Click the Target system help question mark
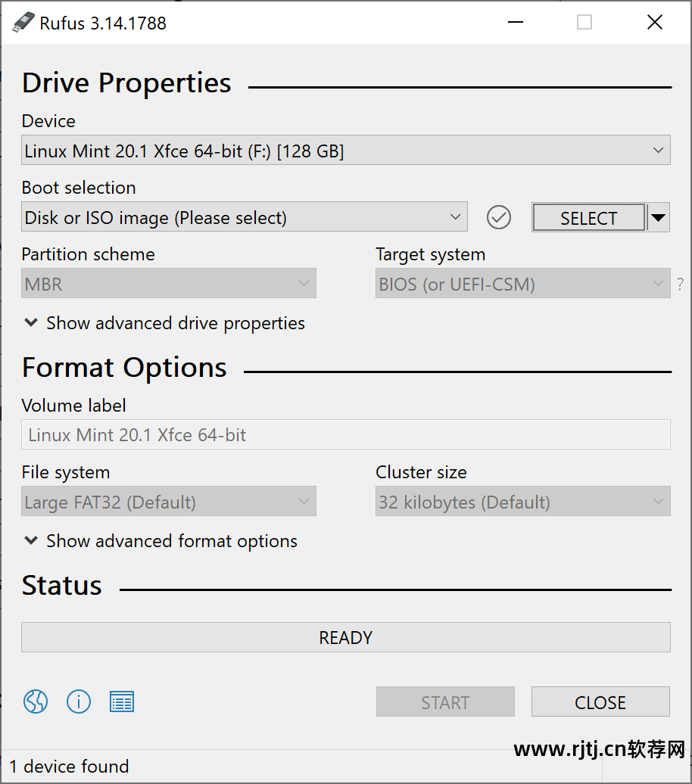Viewport: 692px width, 784px height. 680,285
